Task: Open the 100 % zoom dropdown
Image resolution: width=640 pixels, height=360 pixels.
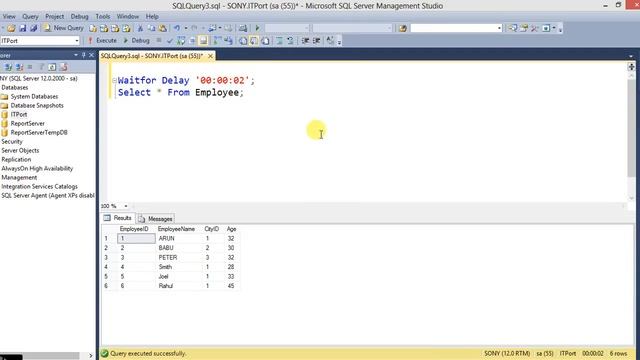Action: [x=126, y=206]
